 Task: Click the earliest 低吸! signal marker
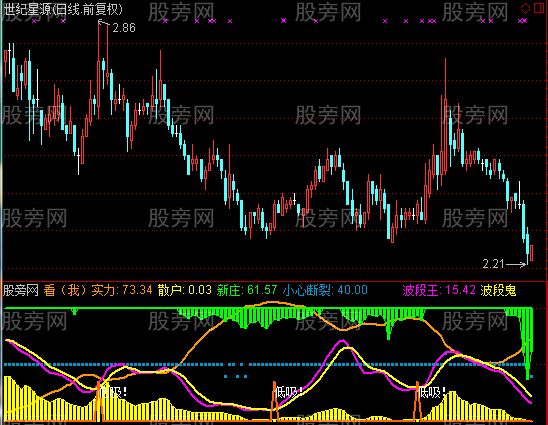click(112, 392)
